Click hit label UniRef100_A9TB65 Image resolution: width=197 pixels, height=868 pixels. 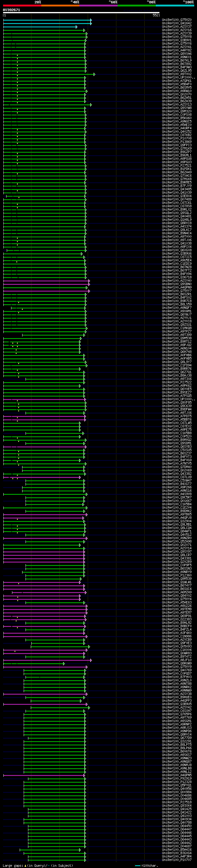pyautogui.click(x=177, y=515)
